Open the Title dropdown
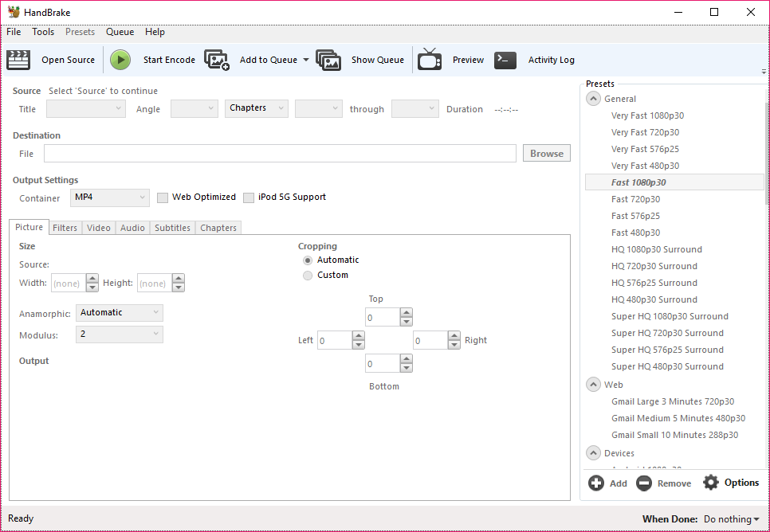 click(x=86, y=109)
